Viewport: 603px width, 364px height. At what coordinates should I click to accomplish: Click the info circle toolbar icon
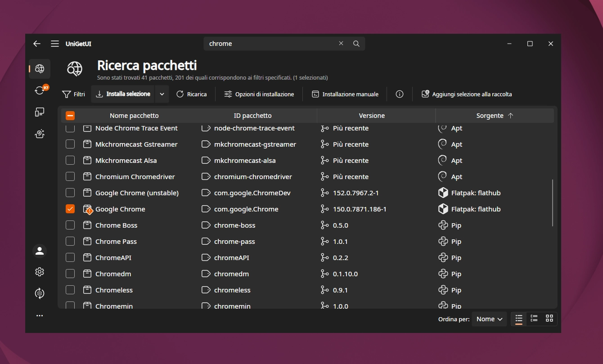point(399,94)
